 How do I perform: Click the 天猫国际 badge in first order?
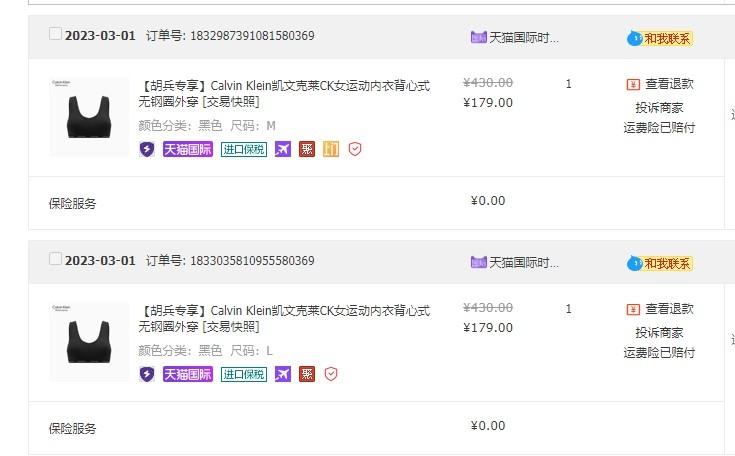coord(188,150)
